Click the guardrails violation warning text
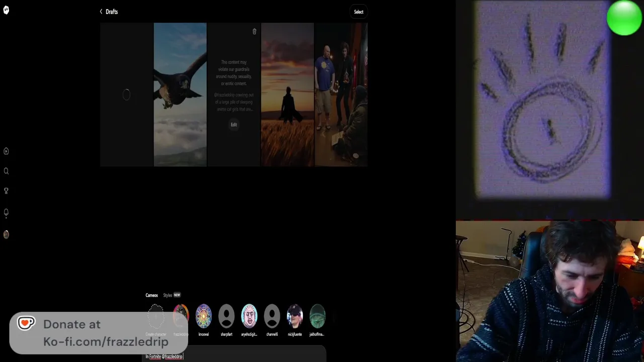Image resolution: width=644 pixels, height=362 pixels. coord(233,73)
